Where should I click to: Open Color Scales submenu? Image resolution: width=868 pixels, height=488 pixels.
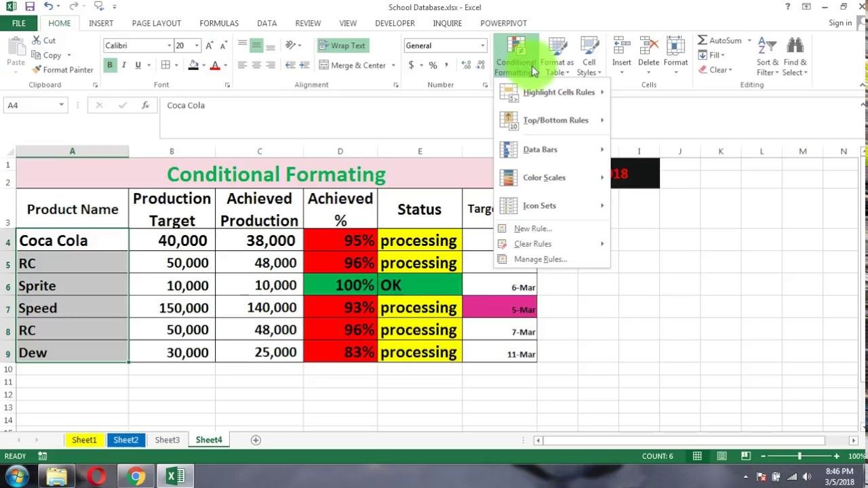[552, 178]
